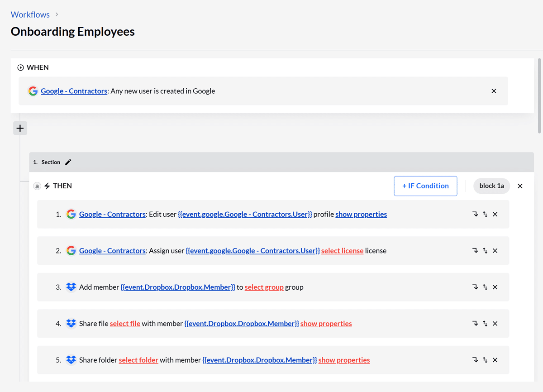Remove step 1 Edit user action
The height and width of the screenshot is (392, 543).
click(495, 214)
